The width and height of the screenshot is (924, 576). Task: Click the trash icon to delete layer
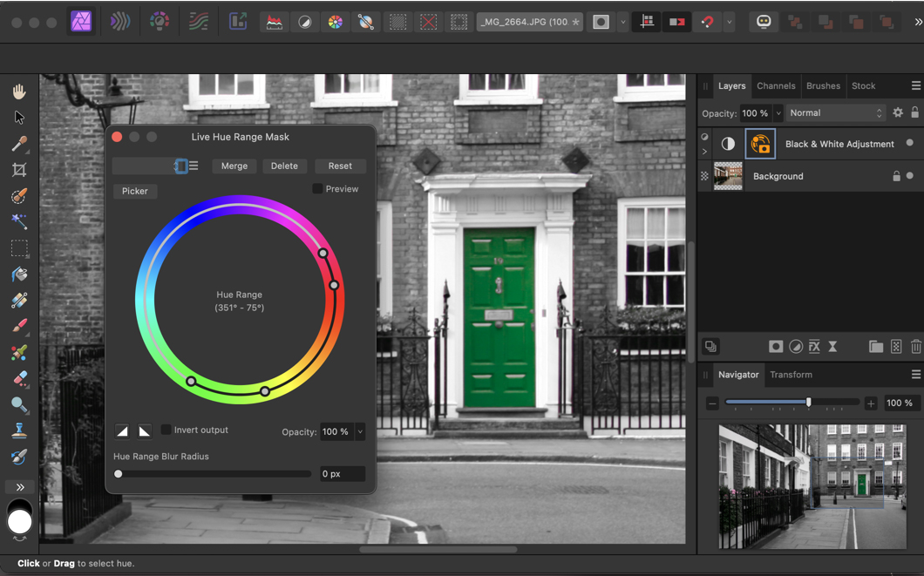[x=915, y=347]
